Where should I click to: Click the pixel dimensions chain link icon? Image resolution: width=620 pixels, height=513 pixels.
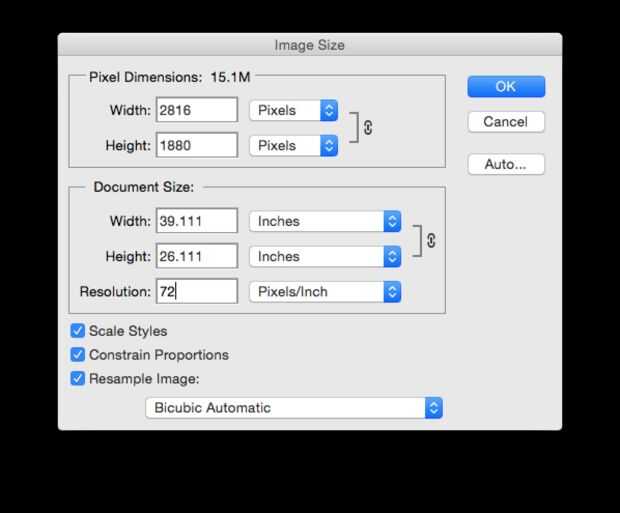point(368,128)
